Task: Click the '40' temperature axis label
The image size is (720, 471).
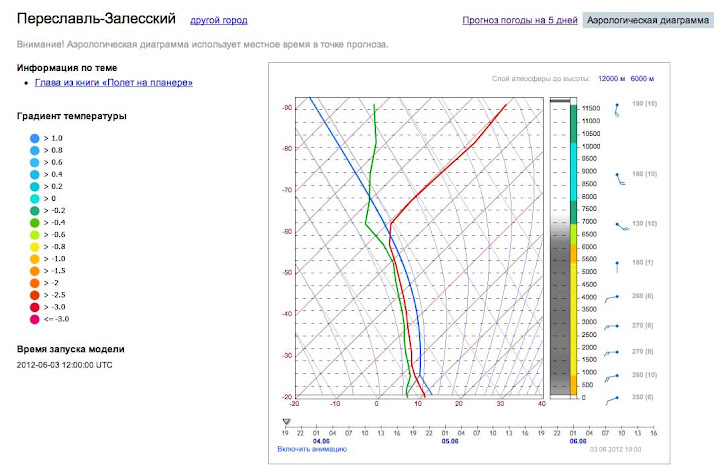Action: tap(542, 404)
